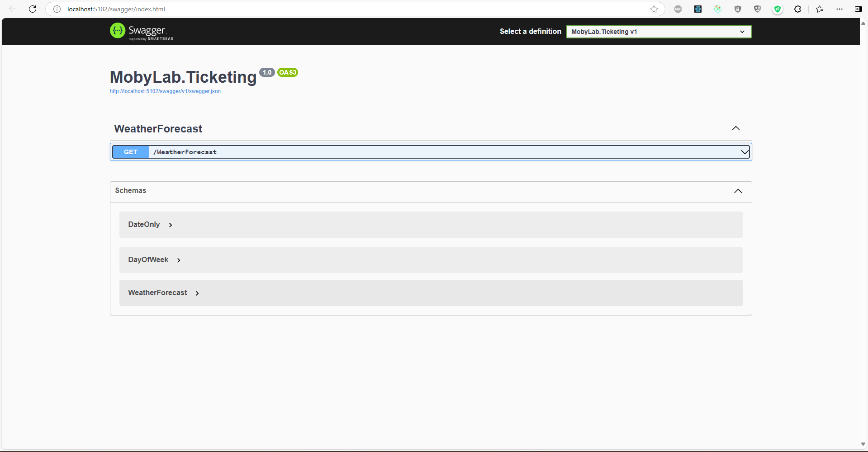Open the swagger.json link
The height and width of the screenshot is (452, 868).
point(165,91)
